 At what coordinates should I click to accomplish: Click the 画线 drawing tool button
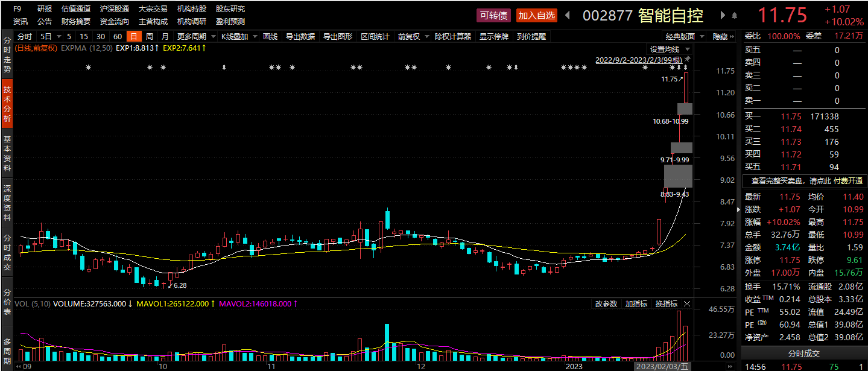click(270, 36)
